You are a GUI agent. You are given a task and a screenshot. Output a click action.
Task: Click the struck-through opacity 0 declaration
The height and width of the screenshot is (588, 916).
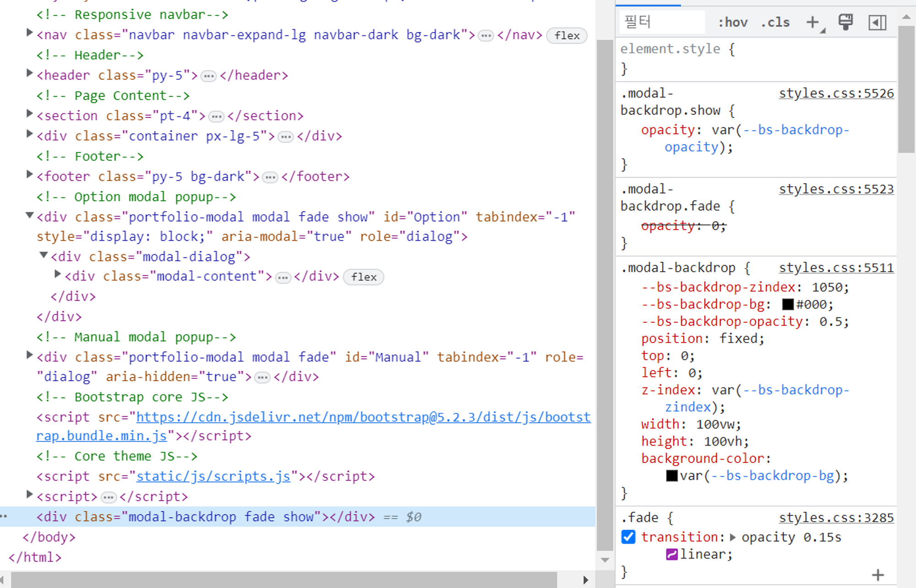683,226
